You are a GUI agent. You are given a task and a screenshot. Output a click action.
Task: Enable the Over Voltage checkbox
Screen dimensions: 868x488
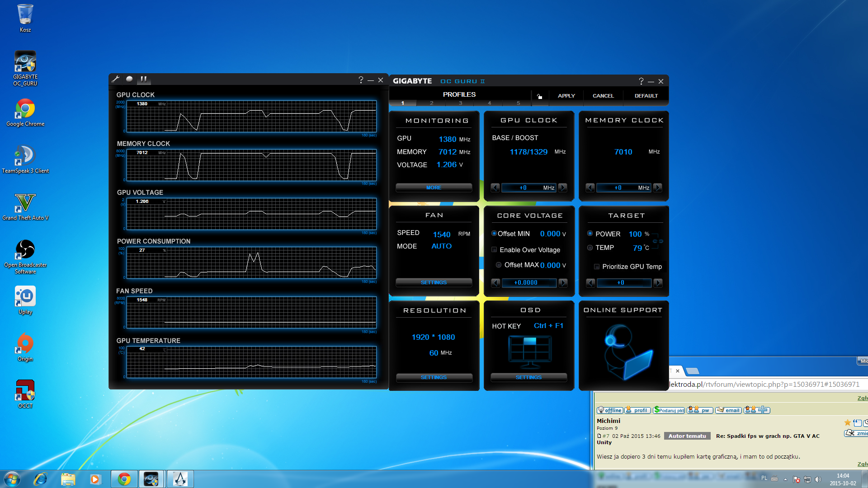click(x=494, y=249)
